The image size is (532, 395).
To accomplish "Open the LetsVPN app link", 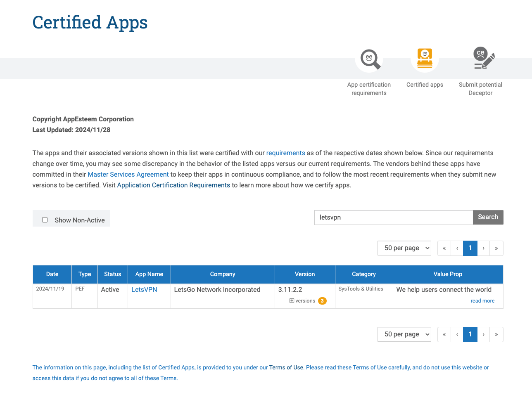I will coord(144,290).
